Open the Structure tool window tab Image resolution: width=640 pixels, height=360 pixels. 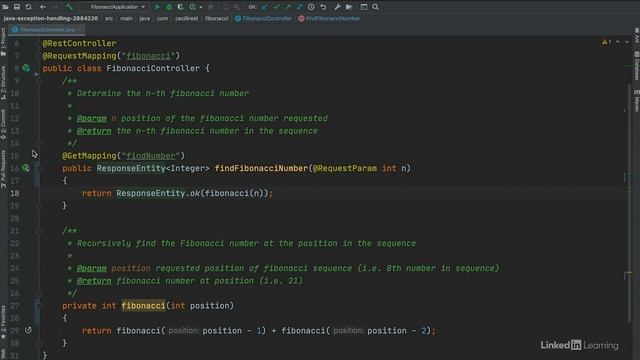pos(3,83)
